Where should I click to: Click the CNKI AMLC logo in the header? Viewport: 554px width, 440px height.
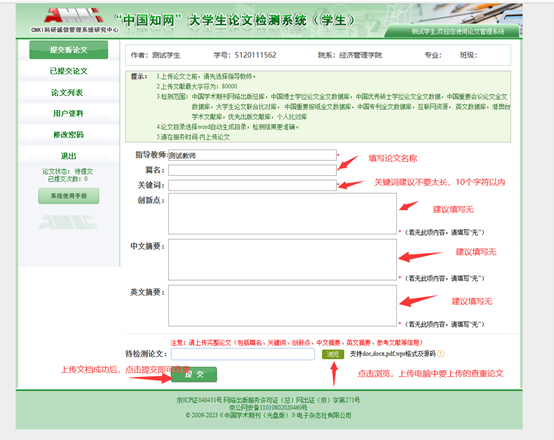pos(75,20)
